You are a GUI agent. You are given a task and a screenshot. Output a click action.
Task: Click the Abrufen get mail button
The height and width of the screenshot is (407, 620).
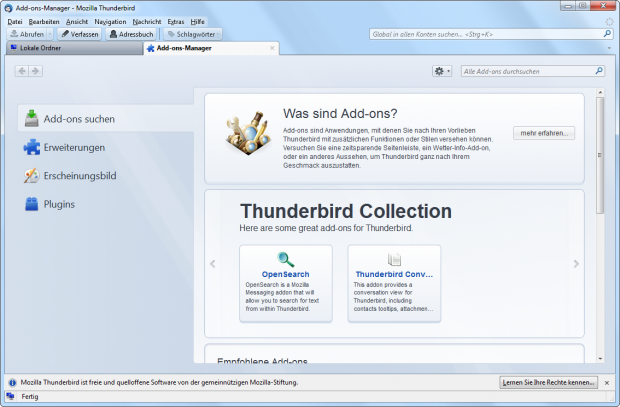[x=27, y=34]
